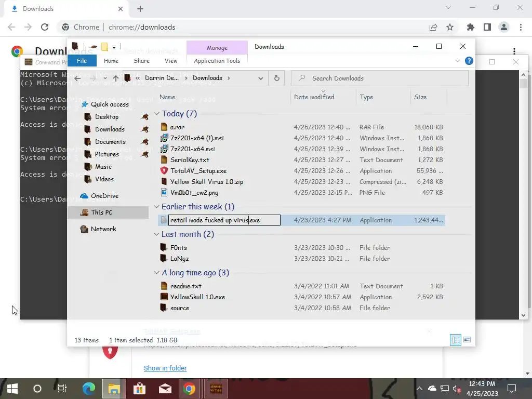Open Microsoft Edge from taskbar
Viewport: 532px width, 399px height.
pos(89,389)
